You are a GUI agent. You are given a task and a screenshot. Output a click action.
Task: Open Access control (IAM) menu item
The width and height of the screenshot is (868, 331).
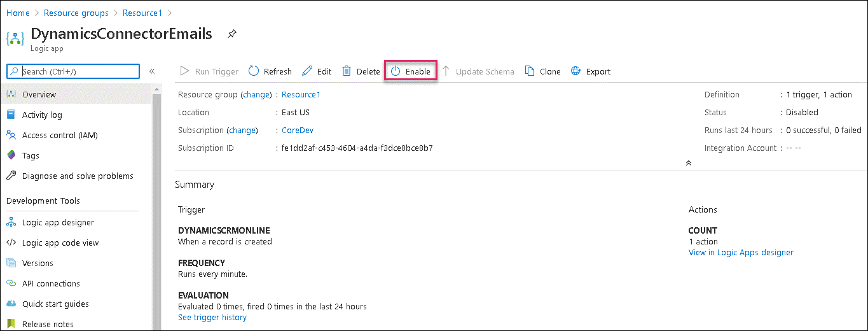pos(60,135)
